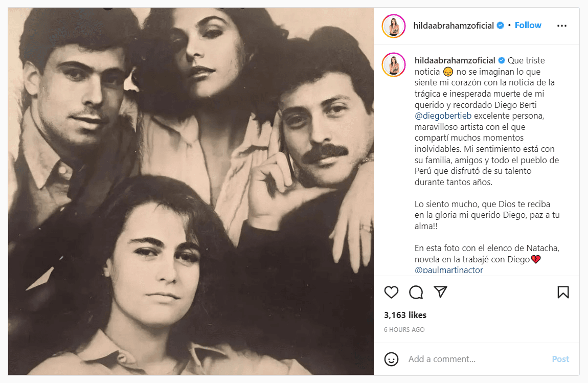Open hildaabrahamzoficial's profile picture in the header
The width and height of the screenshot is (588, 383).
click(x=394, y=26)
